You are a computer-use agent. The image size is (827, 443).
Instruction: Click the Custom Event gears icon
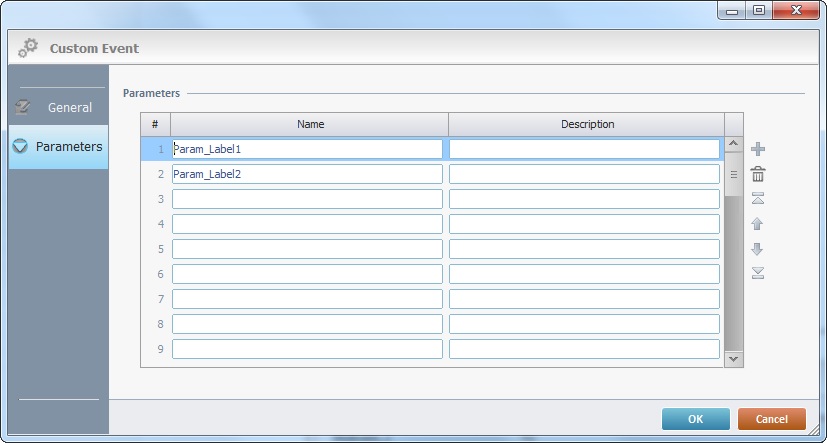28,47
